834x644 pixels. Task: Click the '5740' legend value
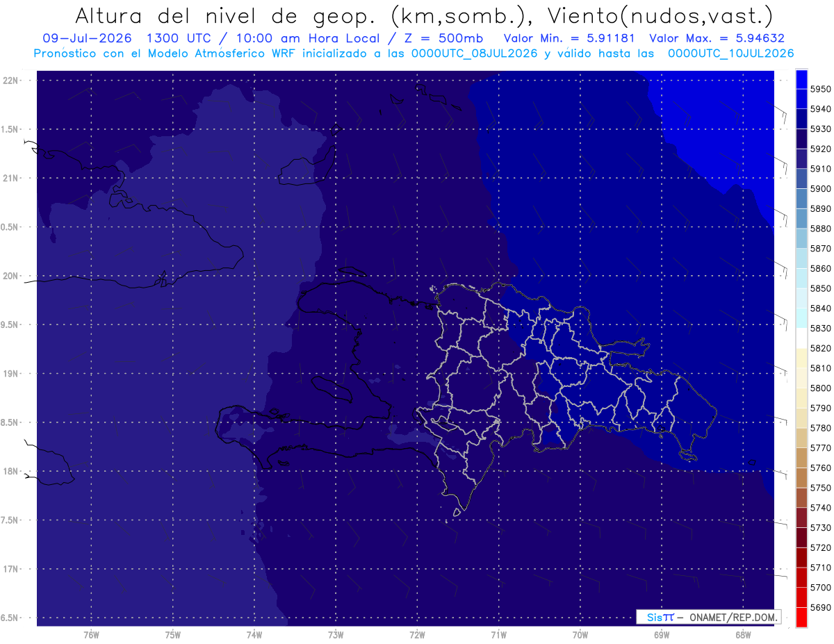[x=821, y=508]
